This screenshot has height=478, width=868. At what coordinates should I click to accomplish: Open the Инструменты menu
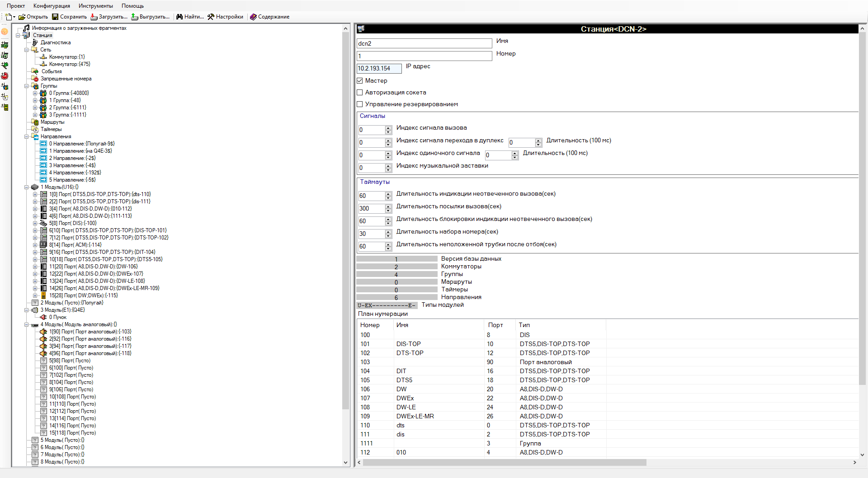pos(95,6)
